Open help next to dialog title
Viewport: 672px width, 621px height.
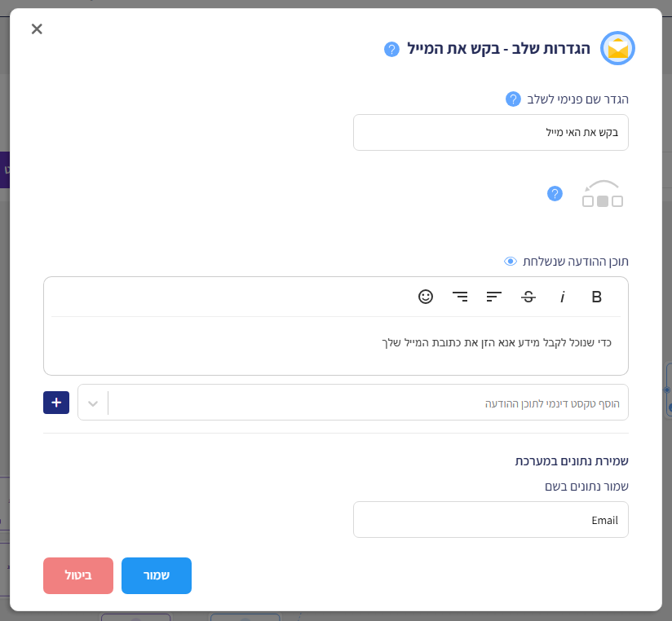pos(391,49)
